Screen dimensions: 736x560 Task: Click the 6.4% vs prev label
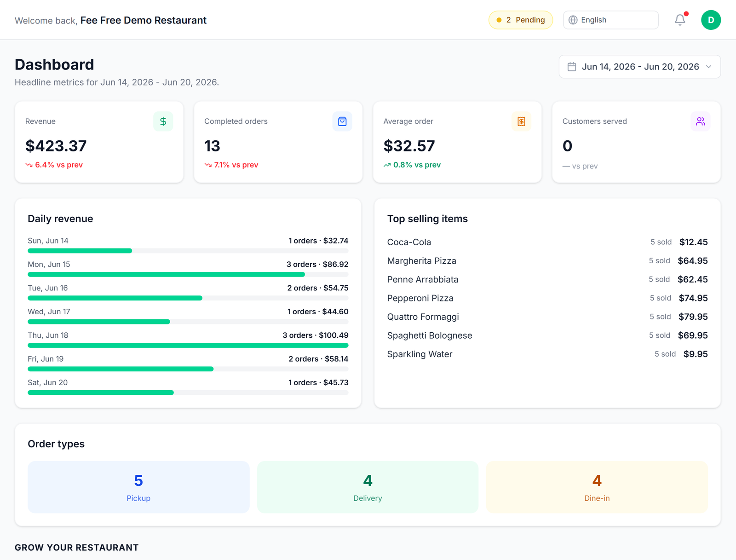59,165
